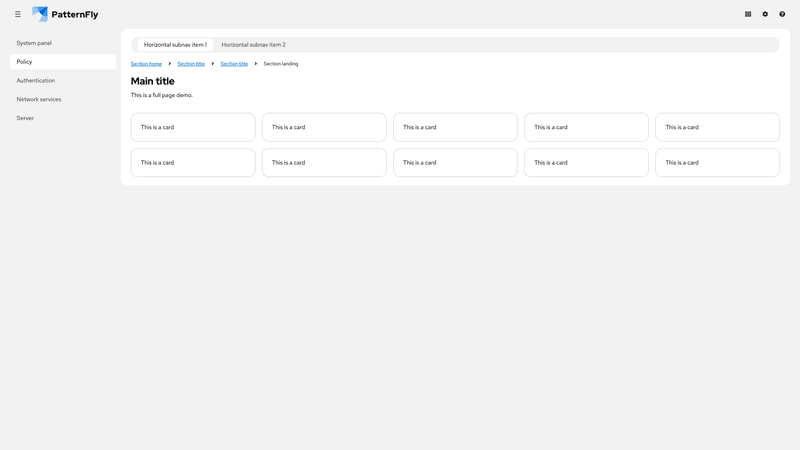Open Network services from the sidebar
The image size is (800, 450).
pos(39,99)
